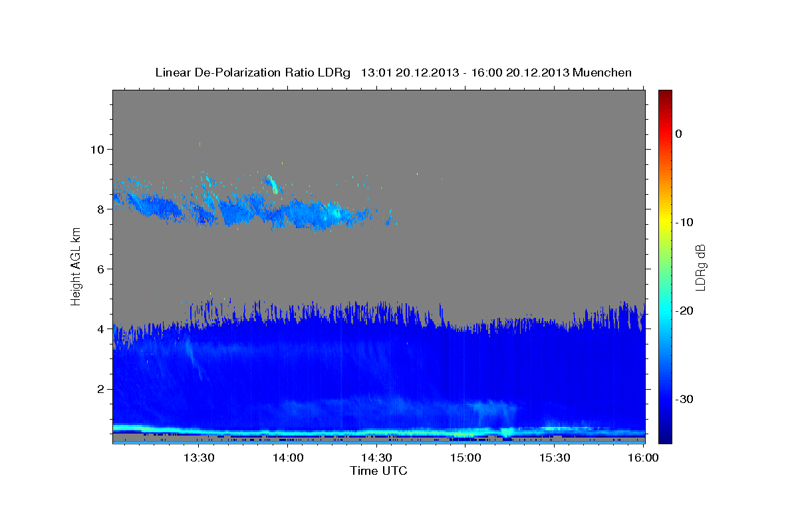This screenshot has height=532, width=798.
Task: Click the colorbar value -20
Action: tap(684, 311)
